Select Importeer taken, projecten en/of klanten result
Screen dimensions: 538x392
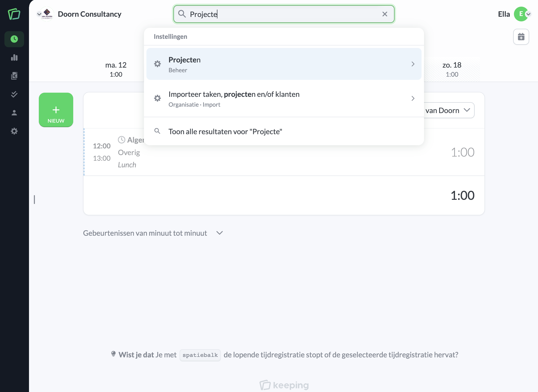click(x=284, y=98)
